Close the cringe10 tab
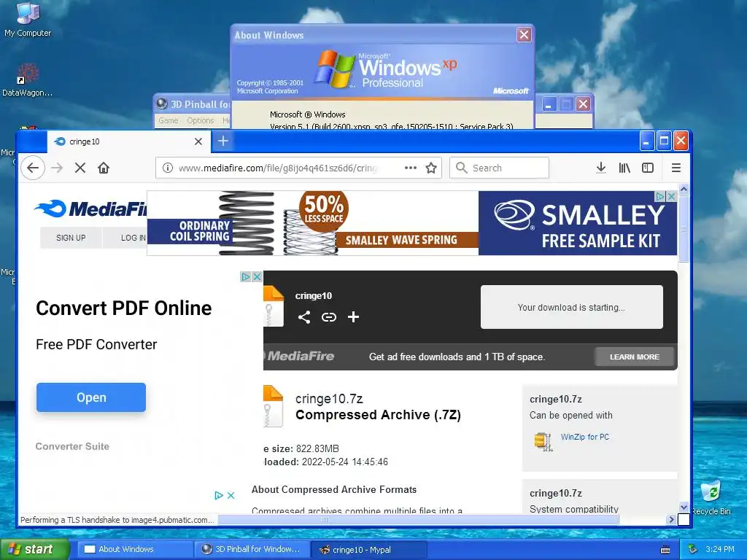 tap(198, 141)
